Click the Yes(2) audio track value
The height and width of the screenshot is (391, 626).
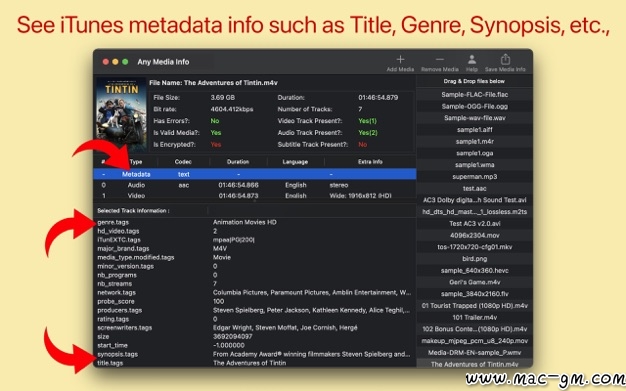click(367, 133)
